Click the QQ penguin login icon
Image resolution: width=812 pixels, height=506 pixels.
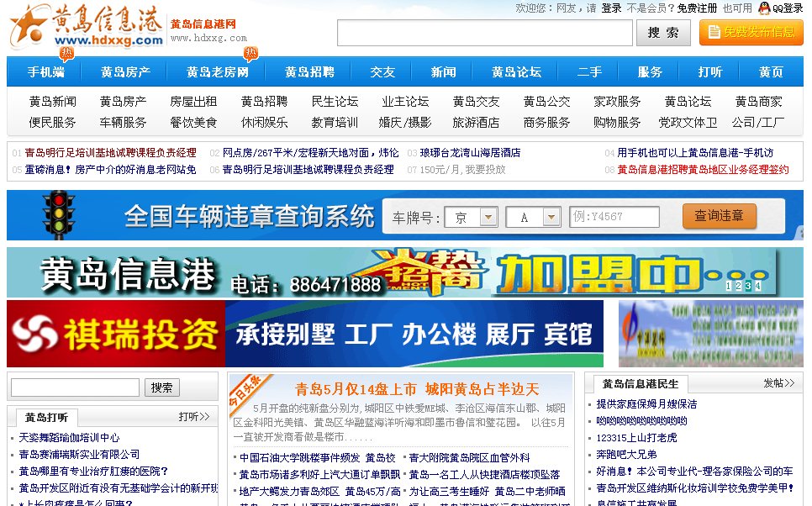pos(765,8)
